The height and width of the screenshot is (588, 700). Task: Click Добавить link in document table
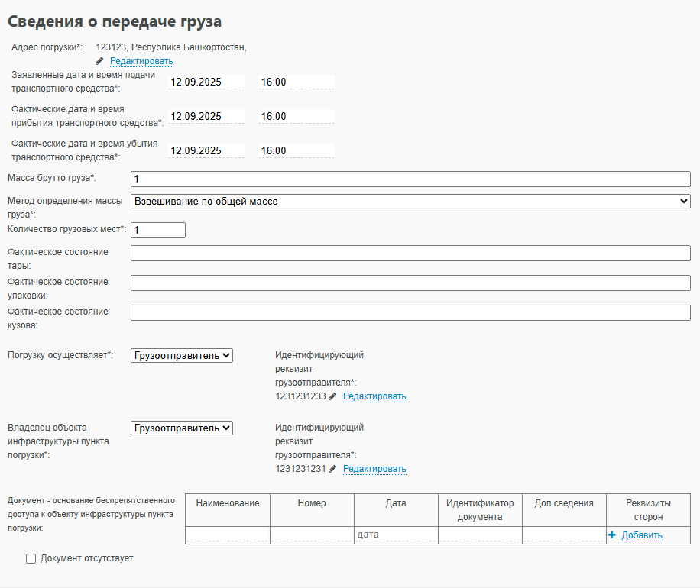641,535
